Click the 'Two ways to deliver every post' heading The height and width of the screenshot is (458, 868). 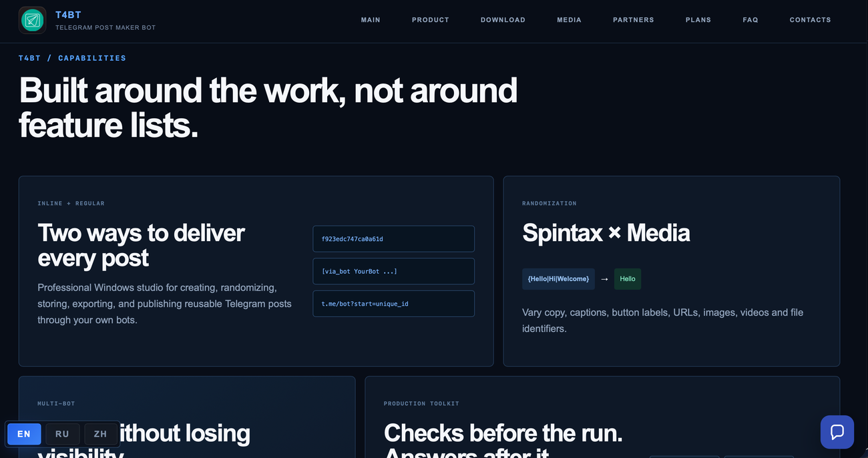tap(141, 245)
